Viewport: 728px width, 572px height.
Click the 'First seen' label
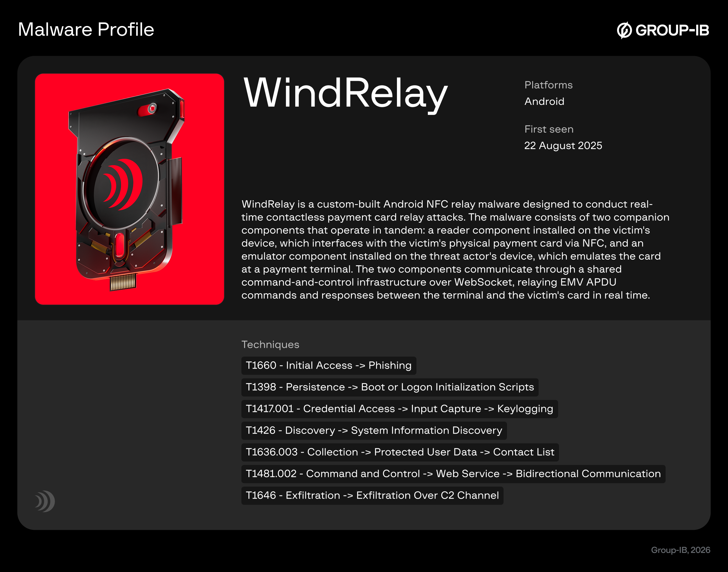549,129
